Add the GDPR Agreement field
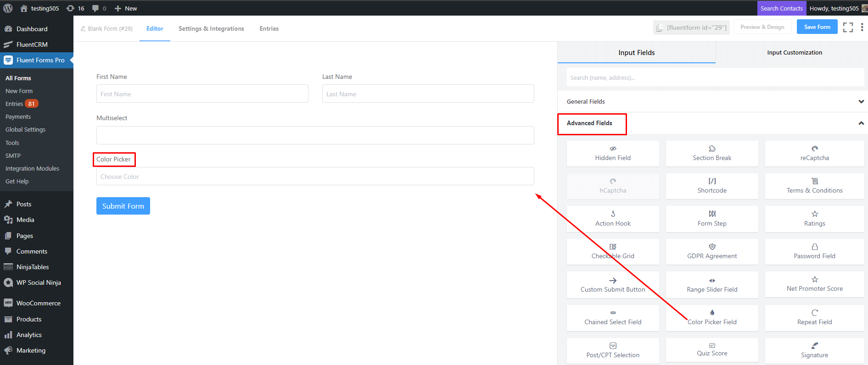The width and height of the screenshot is (868, 365). click(x=712, y=252)
